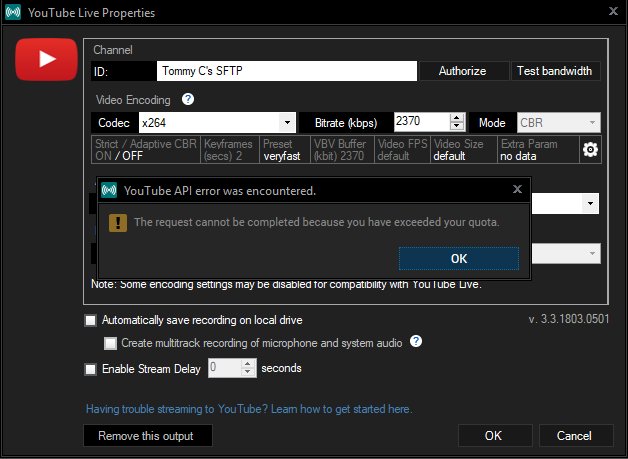Click XSplit icon in error dialog title
Viewport: 628px width, 459px height.
(x=109, y=190)
